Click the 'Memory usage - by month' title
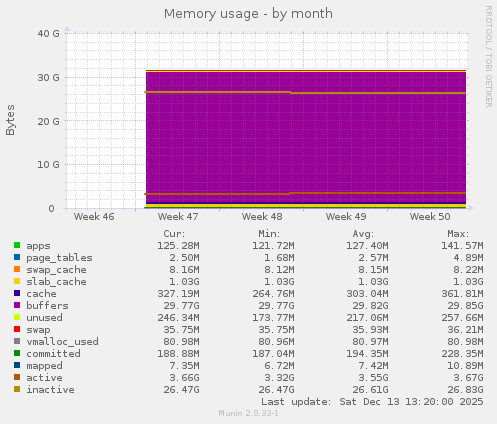The width and height of the screenshot is (497, 424). pyautogui.click(x=248, y=14)
